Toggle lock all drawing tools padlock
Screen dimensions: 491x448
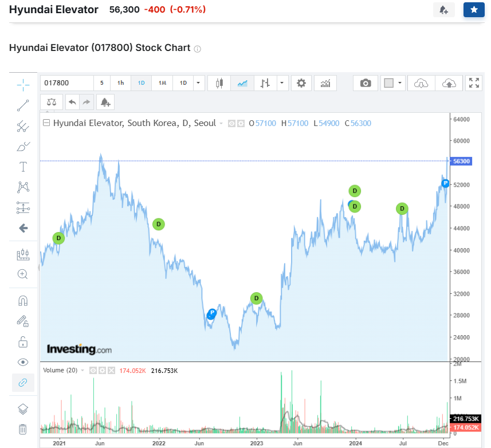[x=23, y=342]
